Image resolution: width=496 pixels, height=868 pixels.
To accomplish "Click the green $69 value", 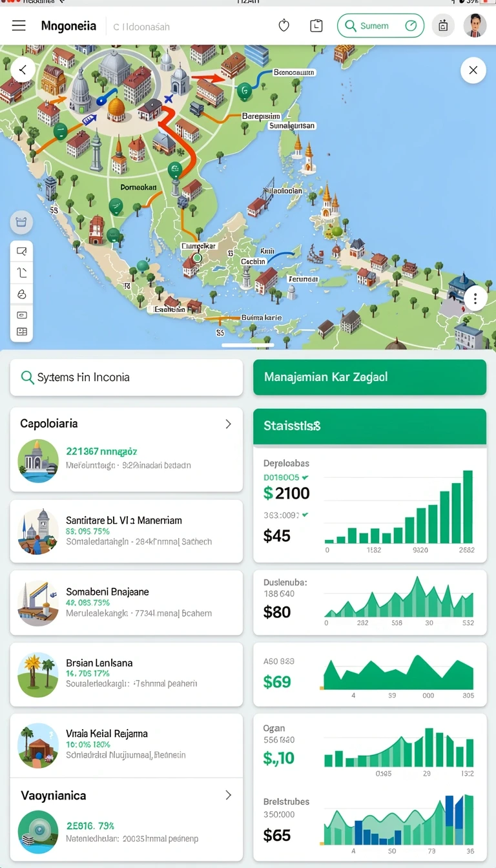I will click(277, 681).
